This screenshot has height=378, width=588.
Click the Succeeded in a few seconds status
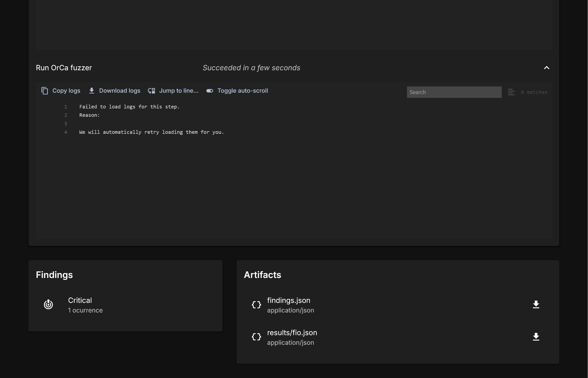(x=251, y=68)
